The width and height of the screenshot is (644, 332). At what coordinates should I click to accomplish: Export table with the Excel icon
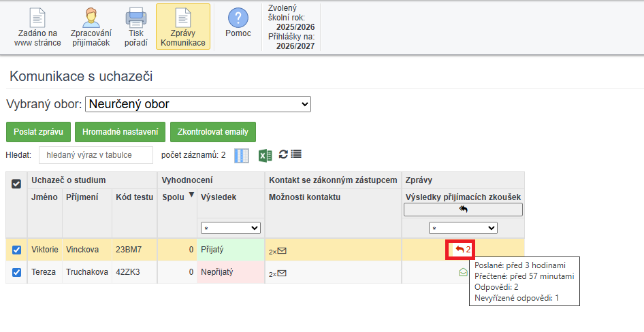[265, 156]
